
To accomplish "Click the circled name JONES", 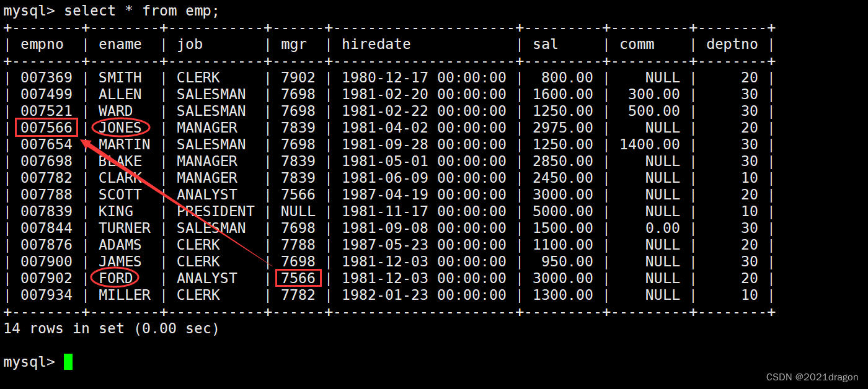I will click(x=120, y=128).
